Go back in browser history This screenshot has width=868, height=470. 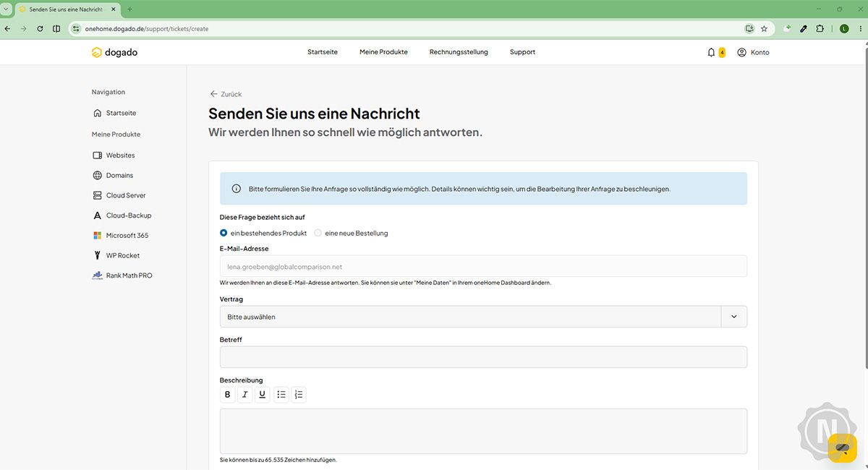pyautogui.click(x=7, y=28)
